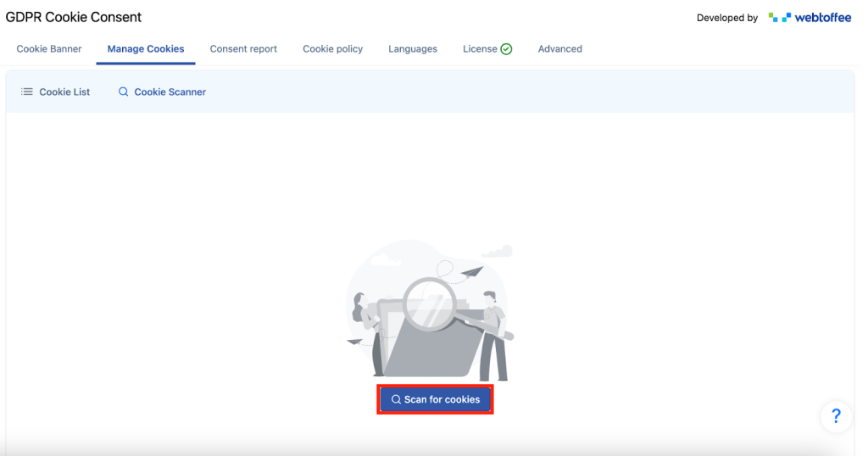Open the help question mark button

click(x=836, y=416)
